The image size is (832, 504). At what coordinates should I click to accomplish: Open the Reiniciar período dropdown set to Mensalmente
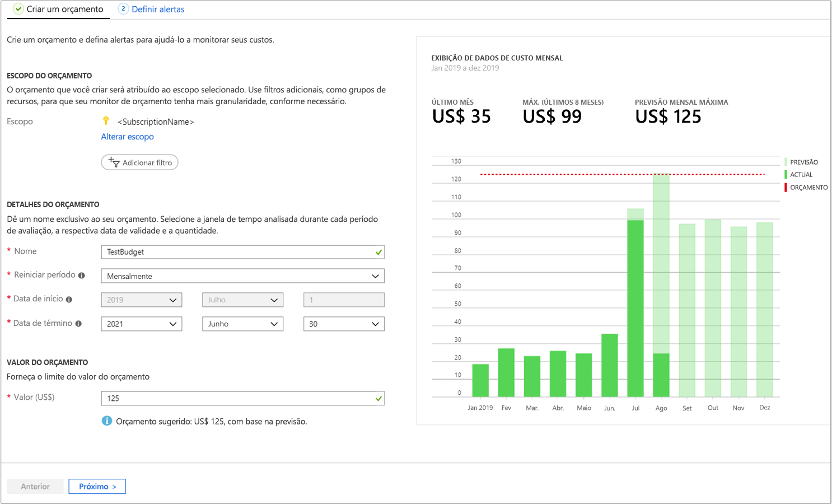tap(242, 276)
